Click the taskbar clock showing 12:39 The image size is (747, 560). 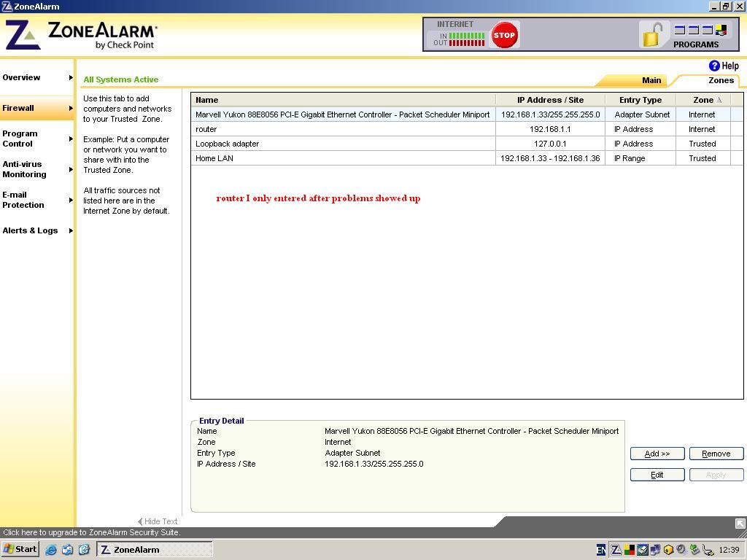pyautogui.click(x=729, y=550)
